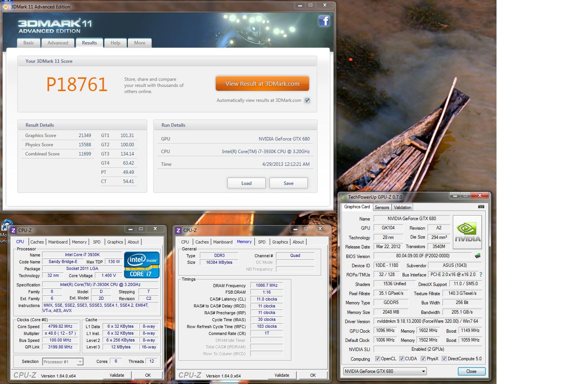Click the Multiplier x 48.0 field
Viewport: 588px width, 384px height.
(x=60, y=333)
